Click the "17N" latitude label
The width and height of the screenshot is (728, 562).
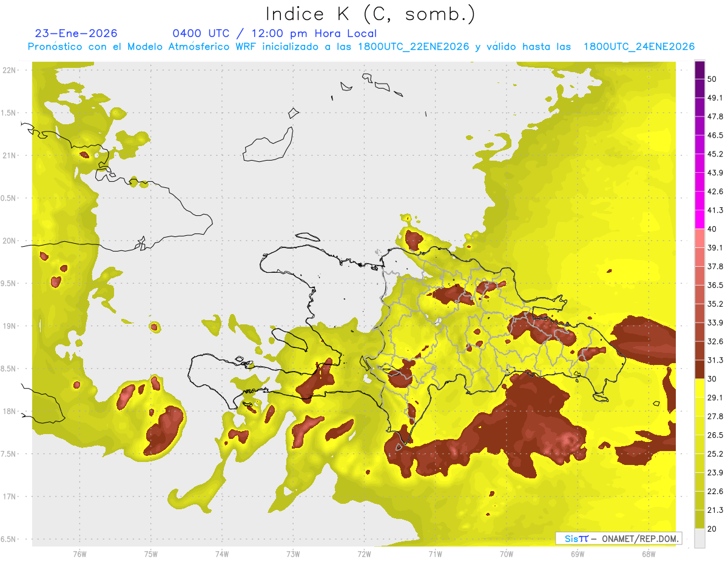click(10, 497)
